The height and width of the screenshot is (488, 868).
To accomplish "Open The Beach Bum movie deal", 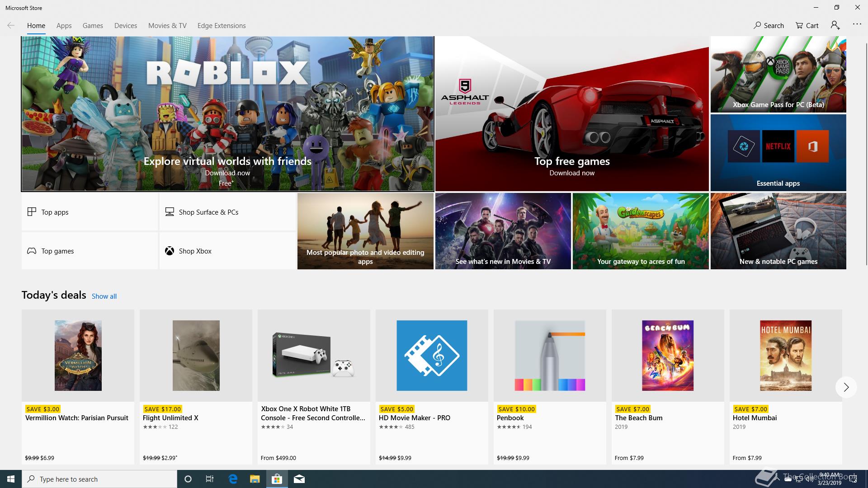I will point(668,387).
